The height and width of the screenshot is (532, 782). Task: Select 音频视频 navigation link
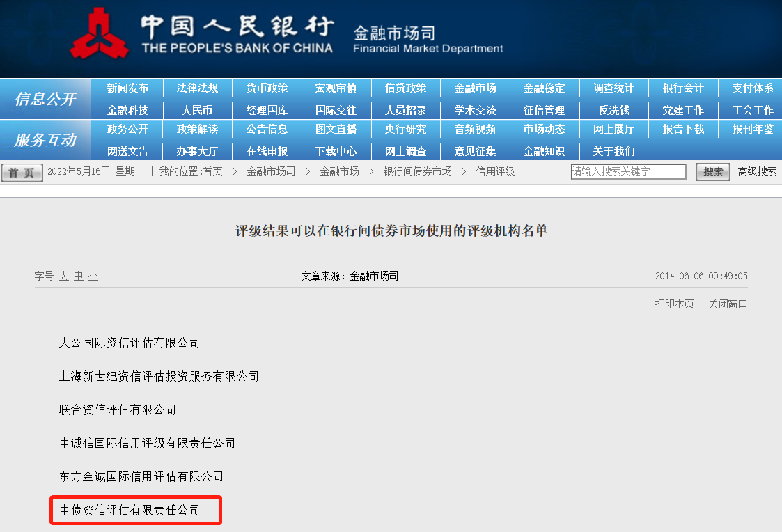476,129
